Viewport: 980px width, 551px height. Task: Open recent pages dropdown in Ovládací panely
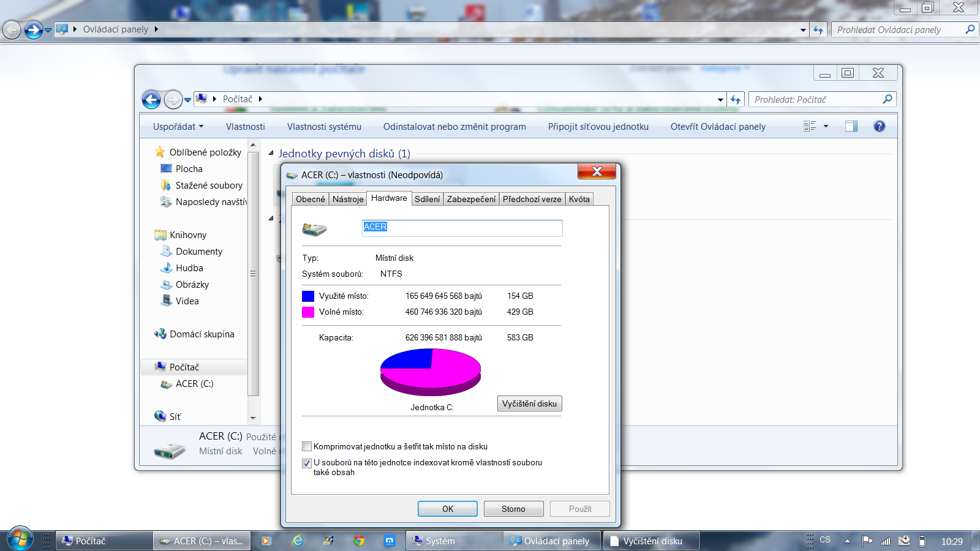pyautogui.click(x=48, y=30)
